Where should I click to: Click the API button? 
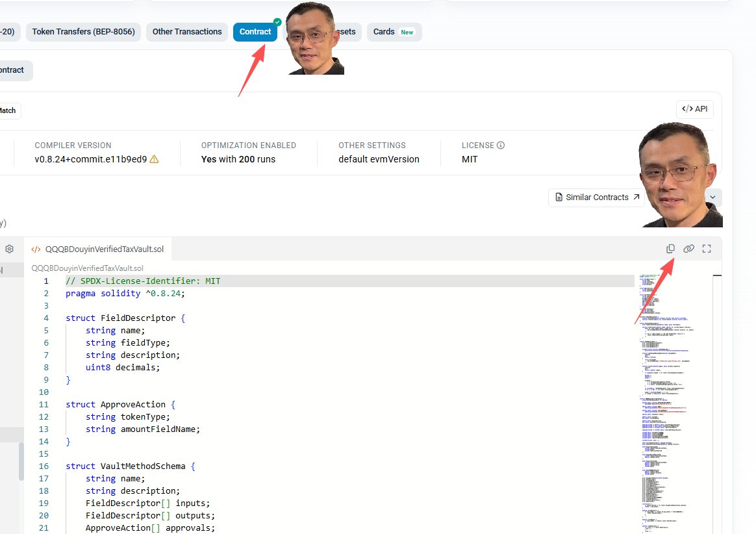(695, 109)
